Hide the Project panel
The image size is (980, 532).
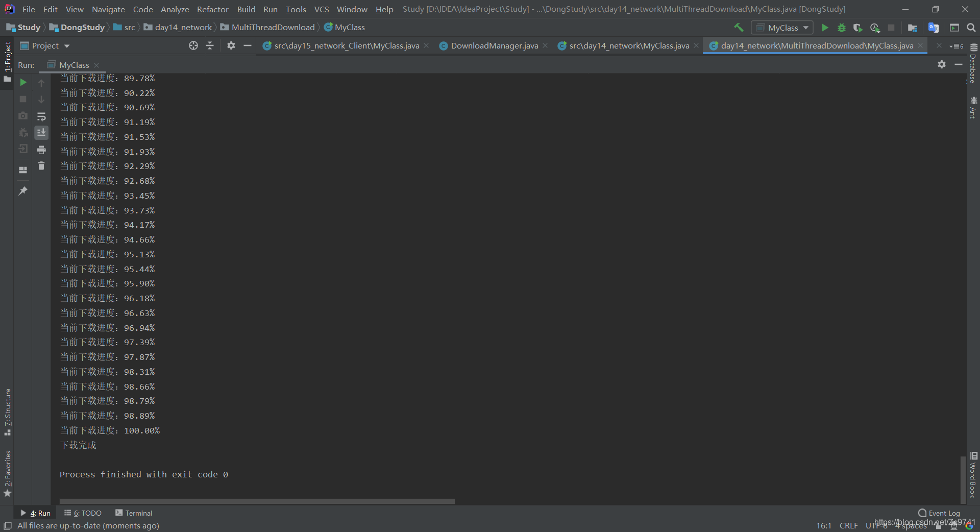click(248, 46)
